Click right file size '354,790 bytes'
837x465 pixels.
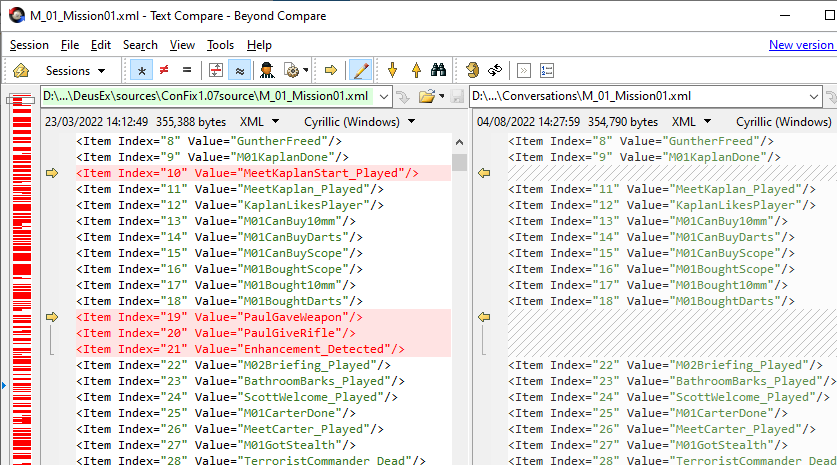623,122
